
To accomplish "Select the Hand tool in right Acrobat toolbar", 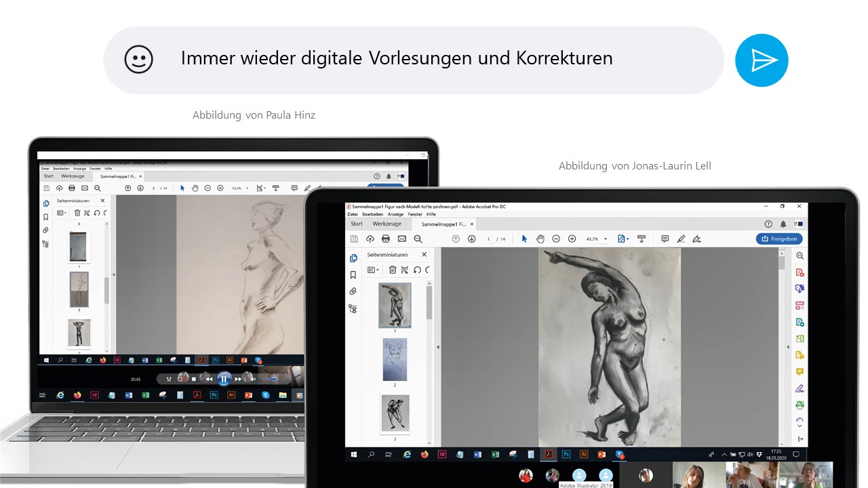I will point(540,239).
